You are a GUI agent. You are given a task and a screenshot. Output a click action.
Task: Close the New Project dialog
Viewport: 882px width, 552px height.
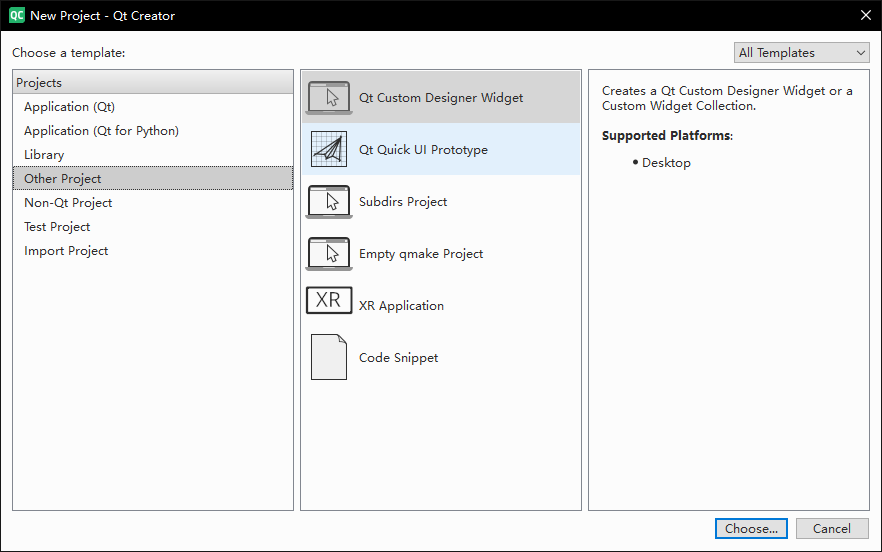click(866, 15)
